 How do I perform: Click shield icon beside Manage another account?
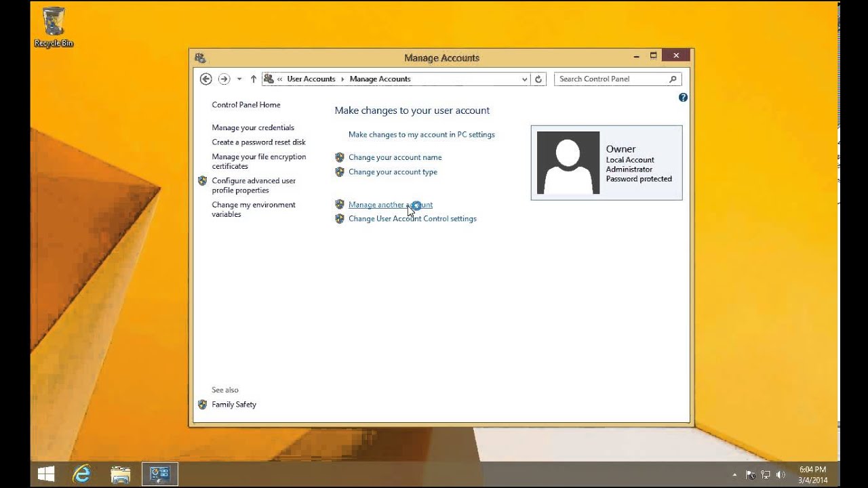click(340, 204)
